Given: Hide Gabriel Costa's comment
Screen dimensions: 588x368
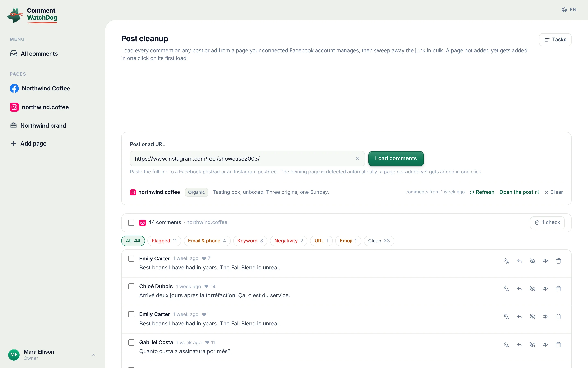Looking at the screenshot, I should point(532,345).
